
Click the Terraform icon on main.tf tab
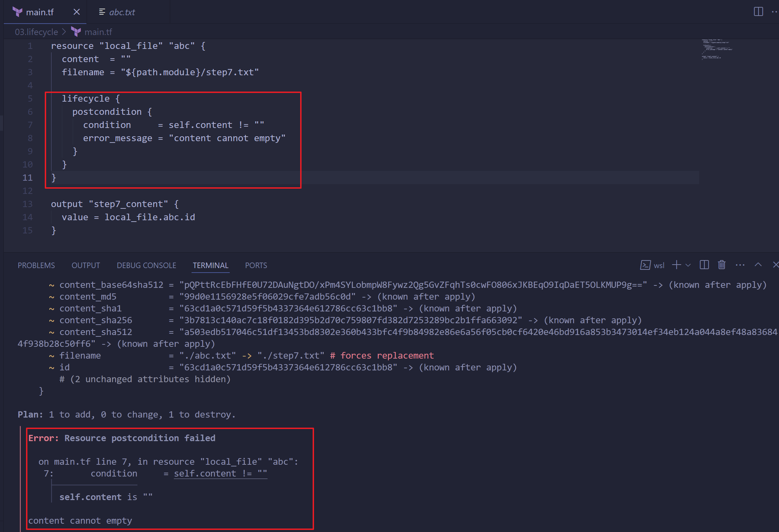point(17,12)
